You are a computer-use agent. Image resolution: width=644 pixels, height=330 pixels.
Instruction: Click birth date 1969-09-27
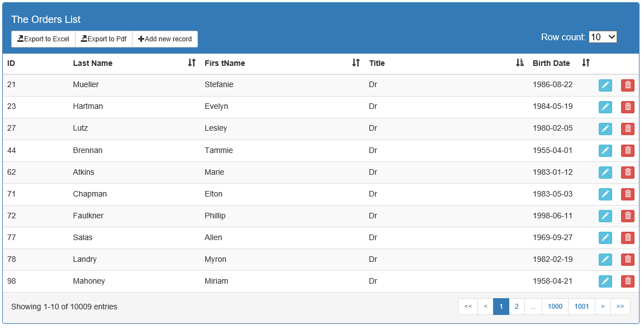click(x=552, y=237)
